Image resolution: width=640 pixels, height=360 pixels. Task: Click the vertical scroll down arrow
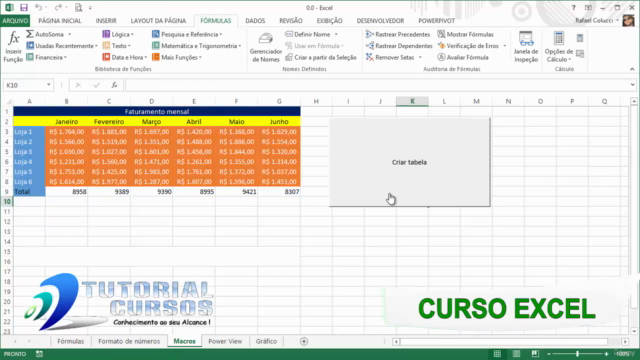click(x=634, y=331)
